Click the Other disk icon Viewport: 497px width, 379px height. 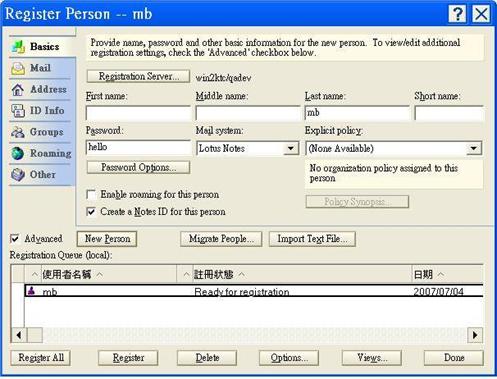[18, 175]
